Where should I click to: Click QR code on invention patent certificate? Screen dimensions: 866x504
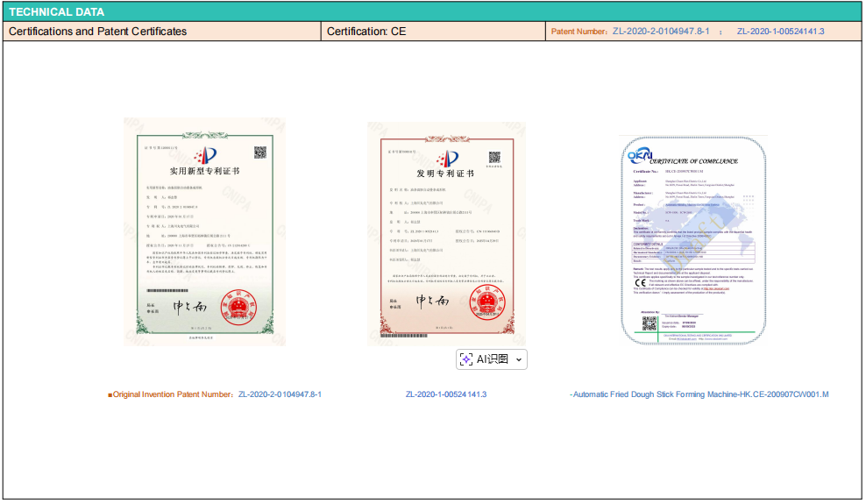494,158
